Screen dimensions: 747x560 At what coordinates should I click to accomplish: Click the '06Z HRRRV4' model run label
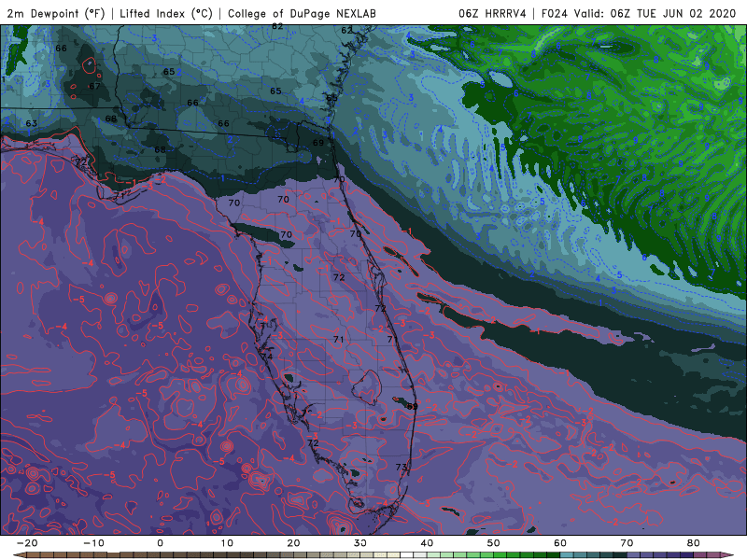pyautogui.click(x=493, y=13)
